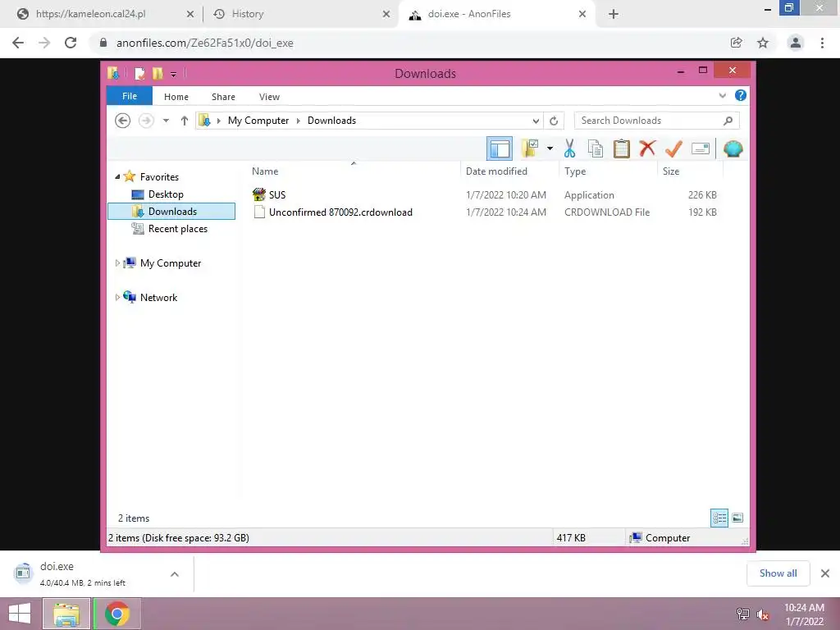The height and width of the screenshot is (630, 840).
Task: Collapse the Favorites tree node
Action: tap(117, 177)
